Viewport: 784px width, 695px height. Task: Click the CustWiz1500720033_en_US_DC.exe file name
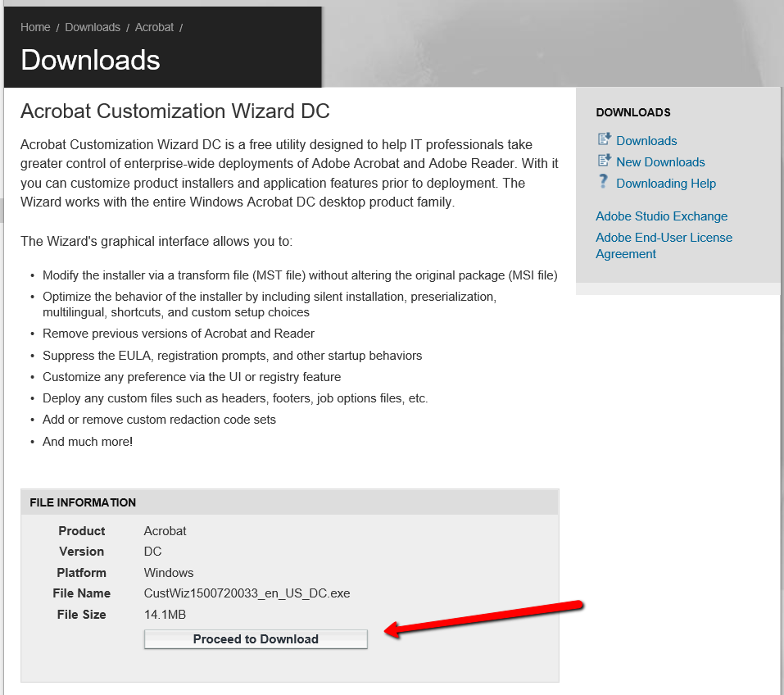pyautogui.click(x=247, y=593)
